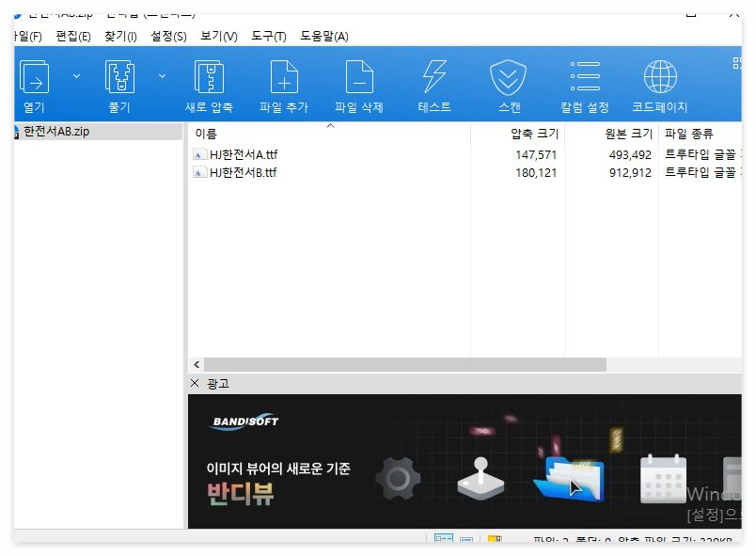Create a new archive with 새로 압축
Image resolution: width=756 pixels, height=556 pixels.
click(209, 83)
